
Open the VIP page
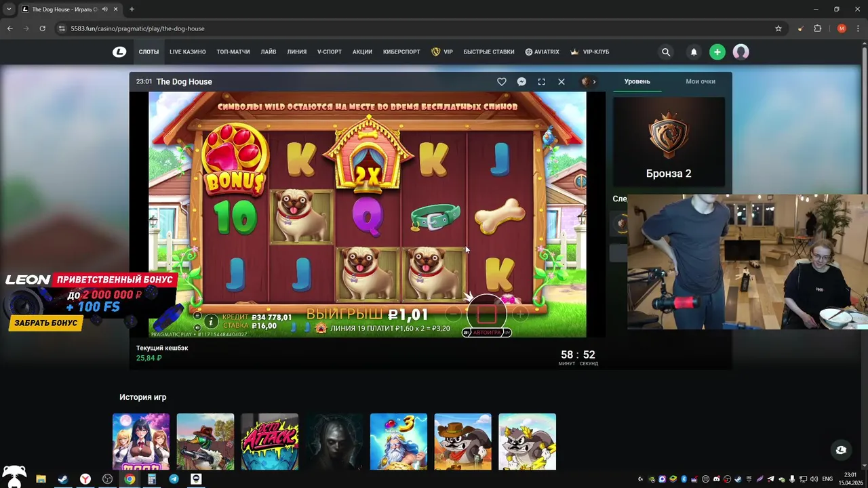[x=442, y=52]
